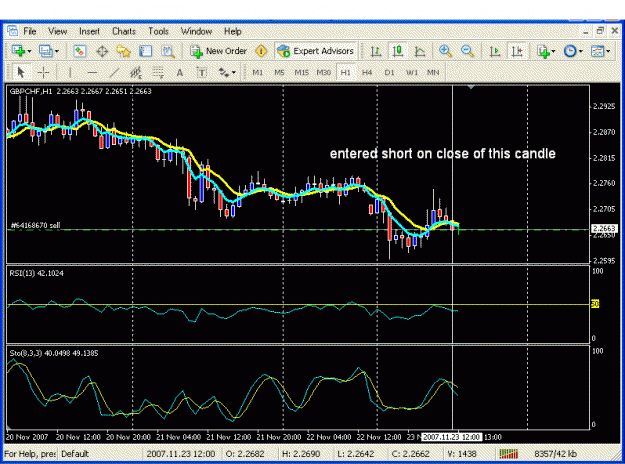Click the Indicators list icon
Viewport: 625px width, 464px height.
[x=543, y=51]
